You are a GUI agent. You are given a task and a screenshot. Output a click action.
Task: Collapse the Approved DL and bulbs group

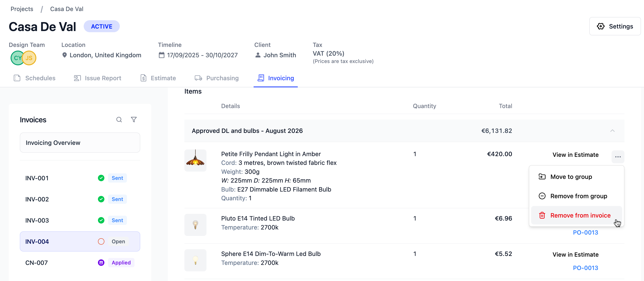pos(612,131)
